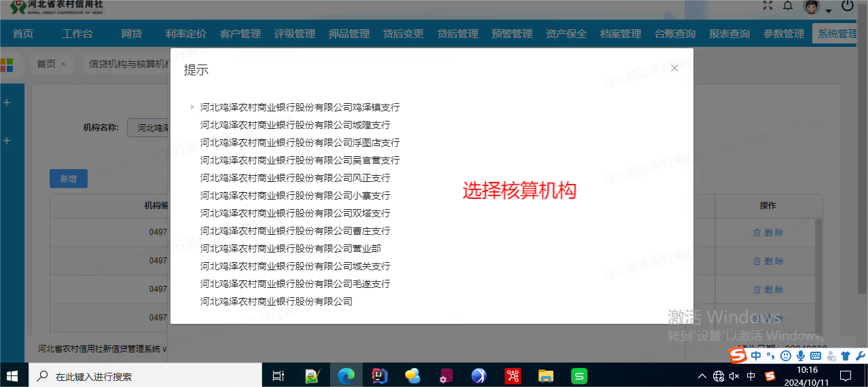Close the 提示 dialog with the X
The height and width of the screenshot is (387, 868).
674,68
